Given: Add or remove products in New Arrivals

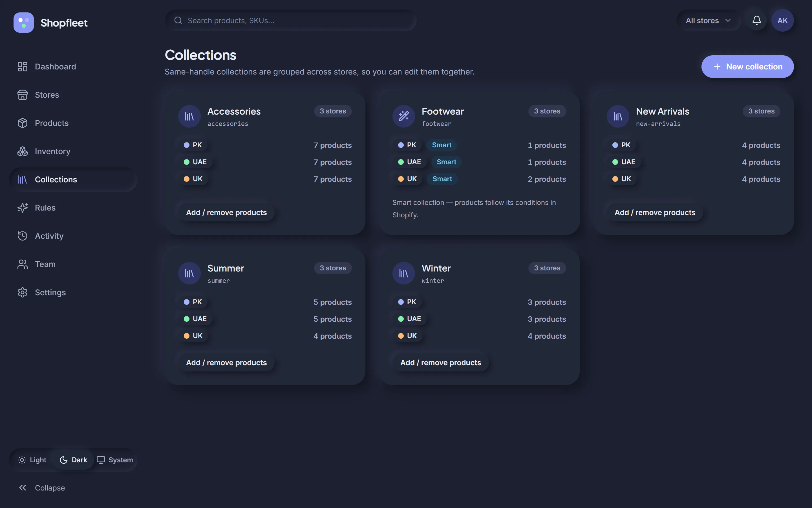Looking at the screenshot, I should tap(655, 212).
